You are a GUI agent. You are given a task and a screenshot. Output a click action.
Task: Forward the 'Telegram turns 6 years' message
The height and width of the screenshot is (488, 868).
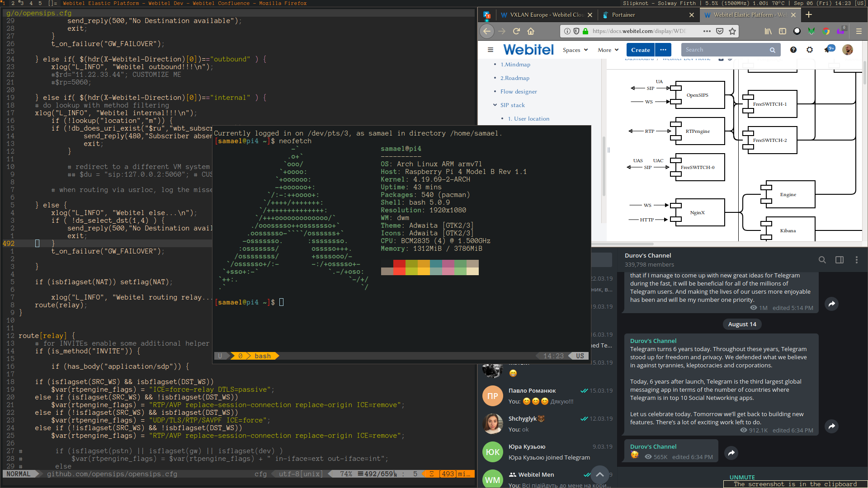point(832,426)
